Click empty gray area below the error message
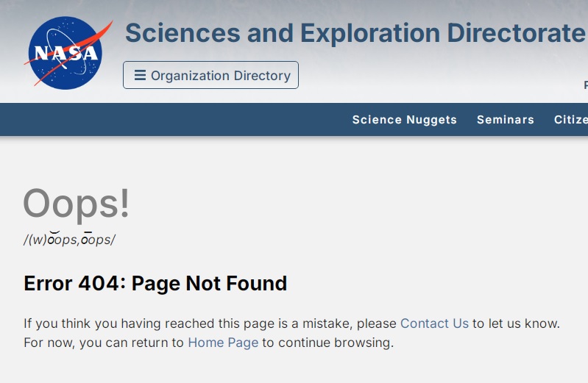The width and height of the screenshot is (588, 383). [294, 368]
